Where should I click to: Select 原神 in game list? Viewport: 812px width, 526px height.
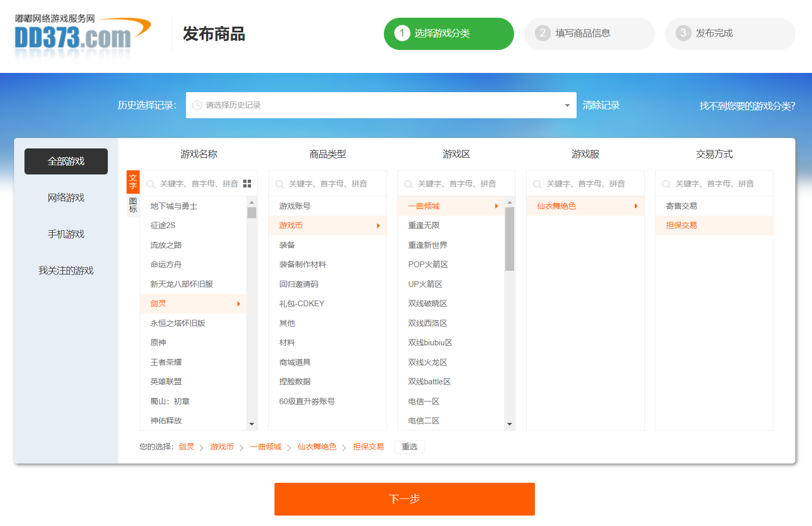tap(193, 343)
